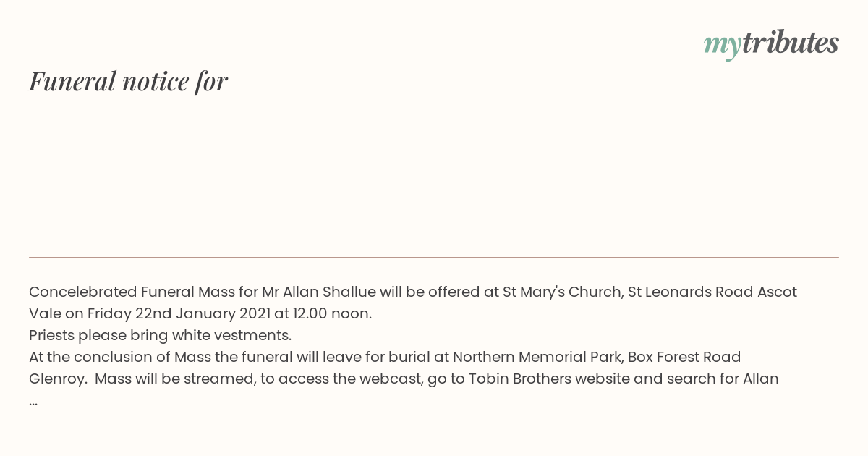Click "Priests please bring white vestments" line
The image size is (868, 456).
coord(159,336)
